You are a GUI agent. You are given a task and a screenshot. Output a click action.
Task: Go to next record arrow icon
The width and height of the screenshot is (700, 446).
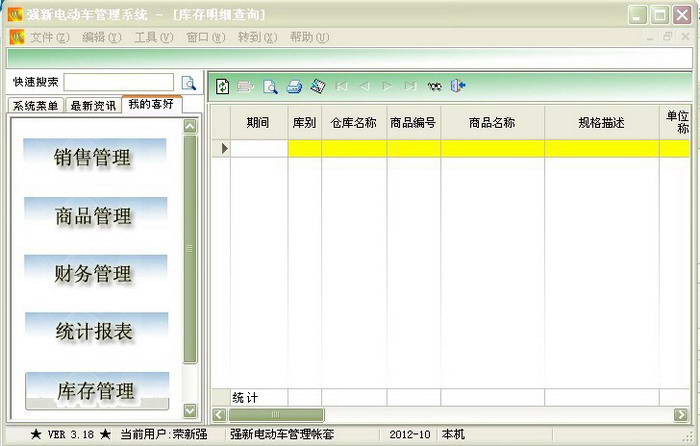387,86
